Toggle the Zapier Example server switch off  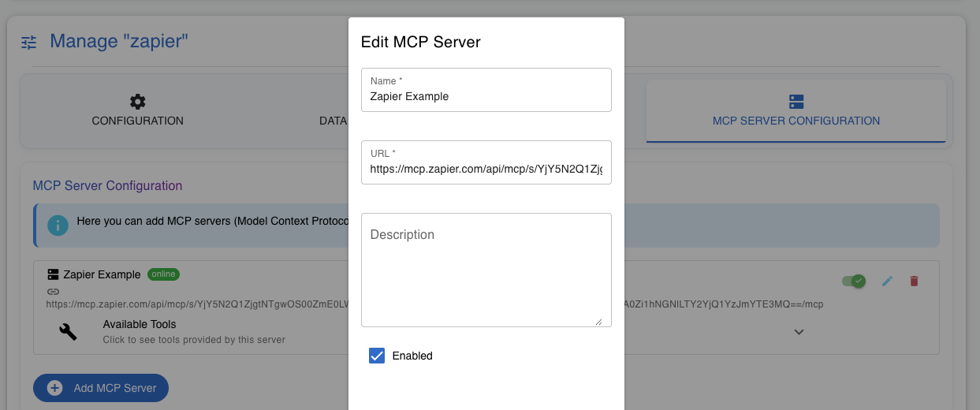853,281
